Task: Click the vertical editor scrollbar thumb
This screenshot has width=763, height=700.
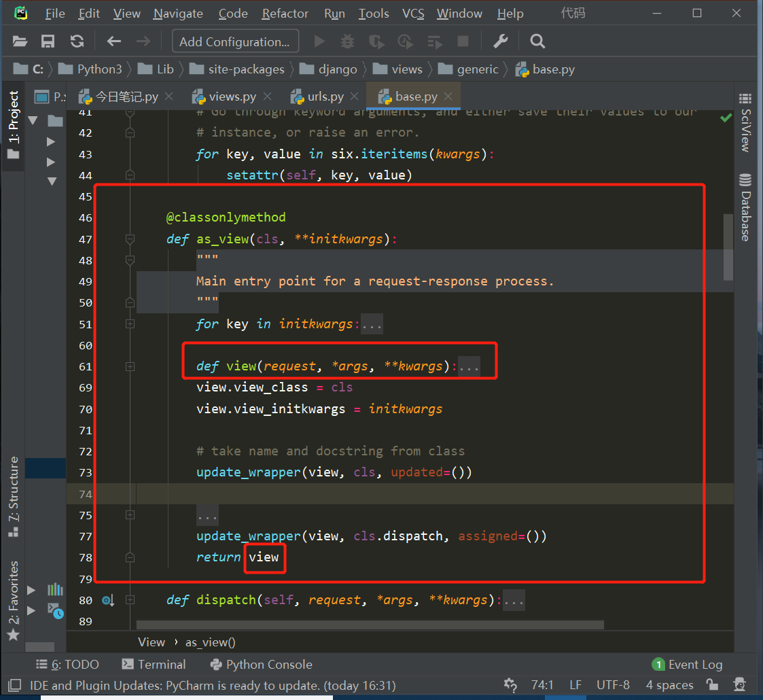Action: coord(728,247)
